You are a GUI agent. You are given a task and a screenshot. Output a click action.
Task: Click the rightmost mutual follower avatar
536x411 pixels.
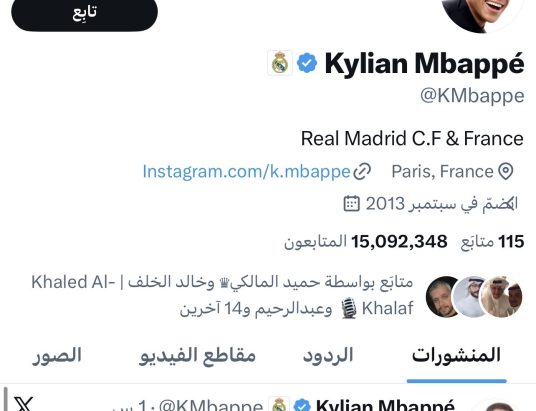click(501, 296)
